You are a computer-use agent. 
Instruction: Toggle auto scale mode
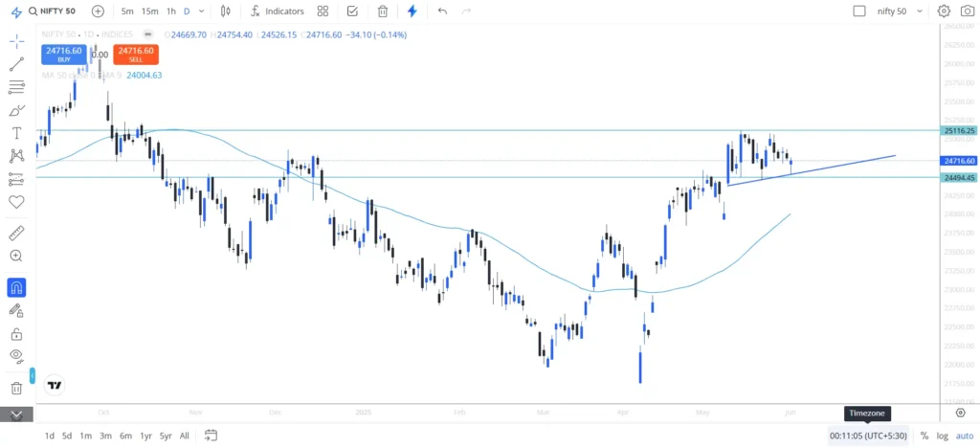pos(965,437)
